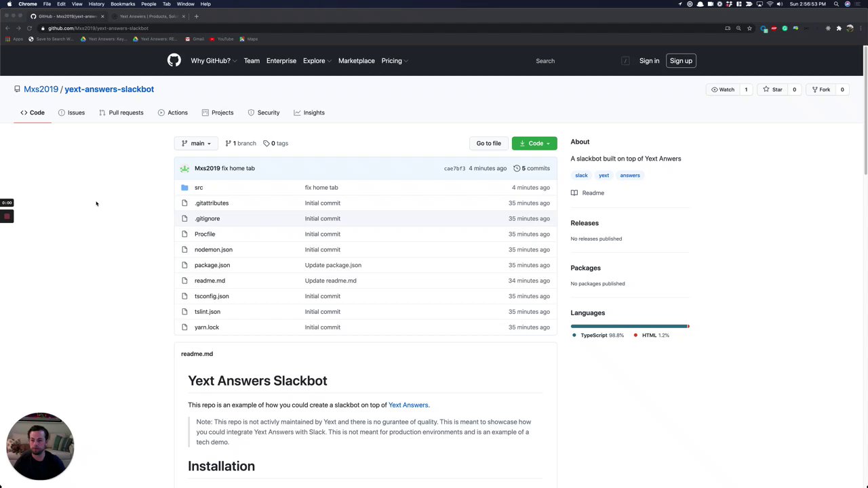The height and width of the screenshot is (488, 868).
Task: Click the Mxs2019 commit author avatar
Action: tap(184, 169)
